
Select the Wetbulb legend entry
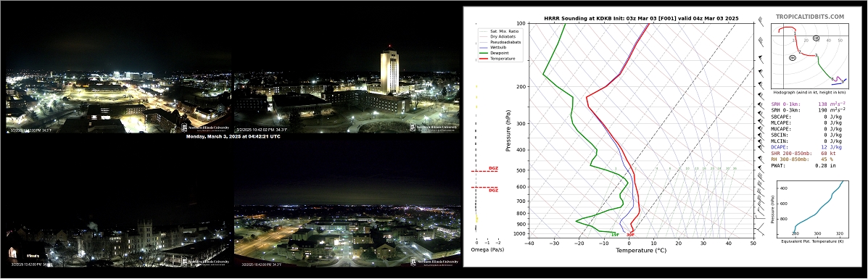click(496, 47)
